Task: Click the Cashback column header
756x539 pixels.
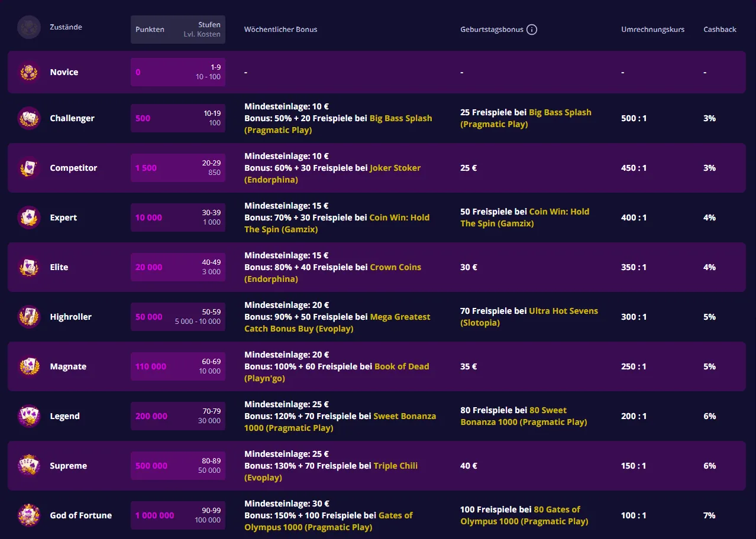Action: 720,30
